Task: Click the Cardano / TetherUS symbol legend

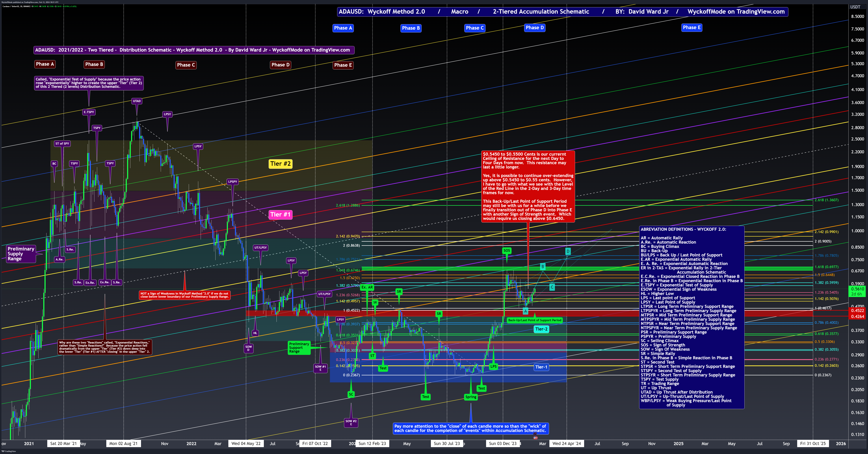Action: [39, 6]
